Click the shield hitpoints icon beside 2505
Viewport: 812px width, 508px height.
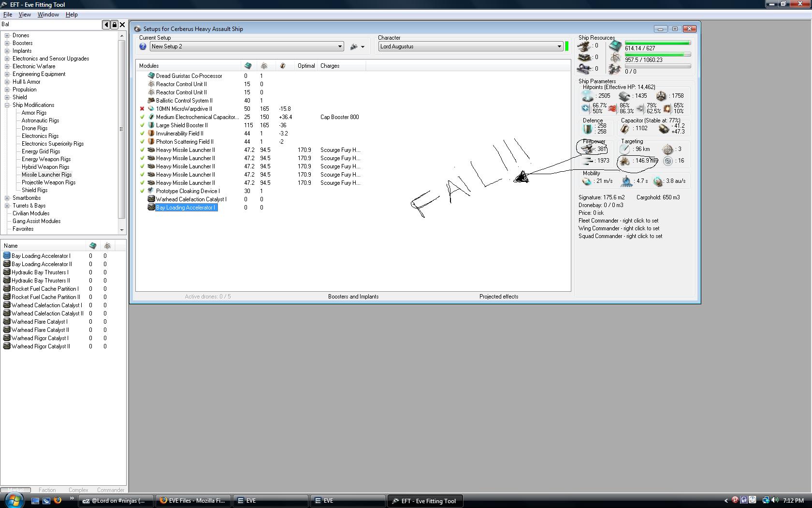point(588,96)
